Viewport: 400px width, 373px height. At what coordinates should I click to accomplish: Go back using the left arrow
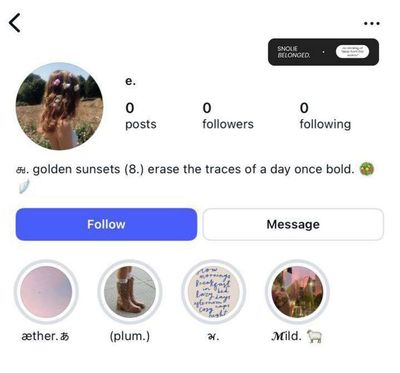(x=15, y=23)
